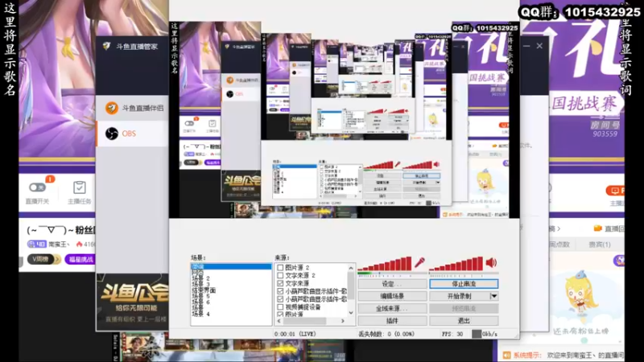Enable the 视频捕捉设备 source checkbox
The width and height of the screenshot is (644, 362).
coord(280,307)
